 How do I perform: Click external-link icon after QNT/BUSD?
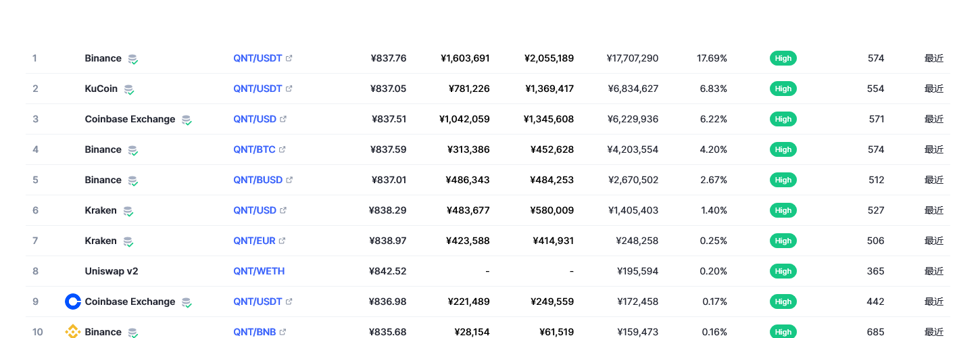point(289,180)
